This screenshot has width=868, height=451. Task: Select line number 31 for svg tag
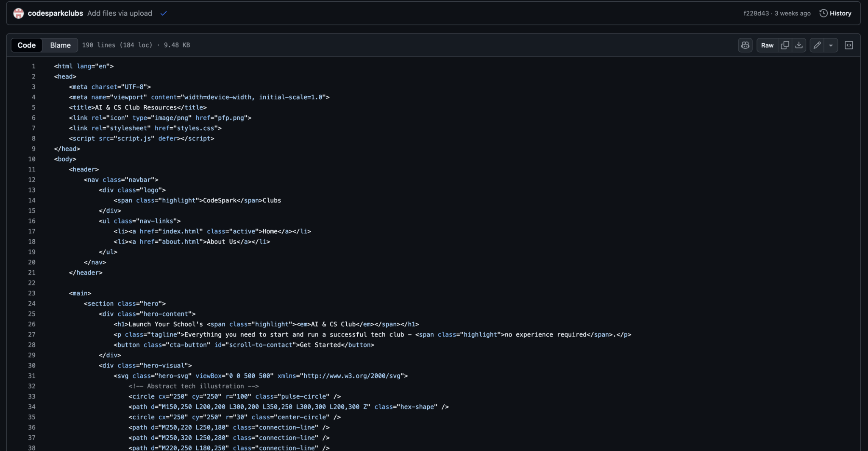pyautogui.click(x=32, y=376)
